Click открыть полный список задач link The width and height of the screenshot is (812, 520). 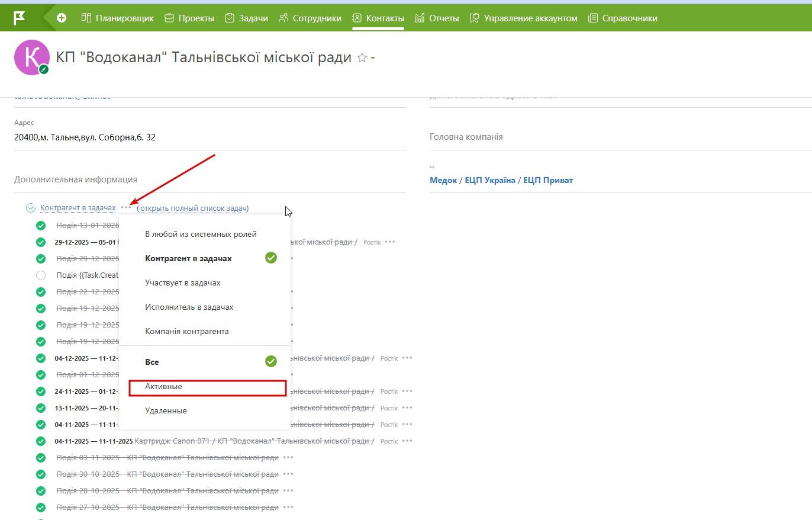point(193,208)
